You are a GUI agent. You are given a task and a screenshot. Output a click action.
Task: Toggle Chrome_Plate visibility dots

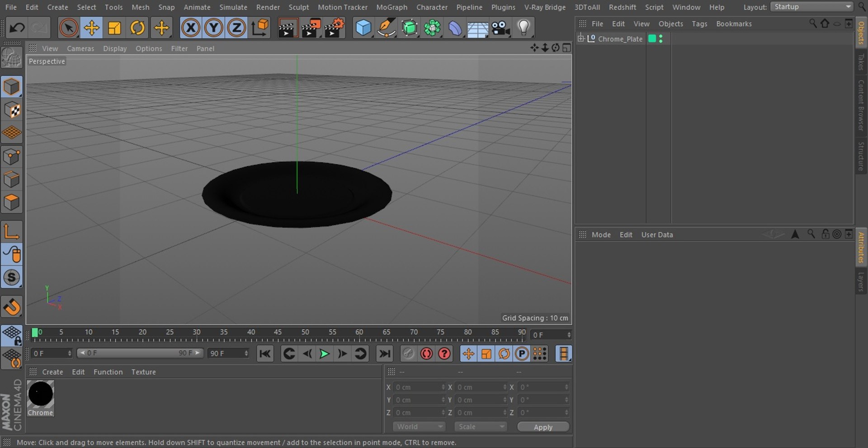(661, 39)
